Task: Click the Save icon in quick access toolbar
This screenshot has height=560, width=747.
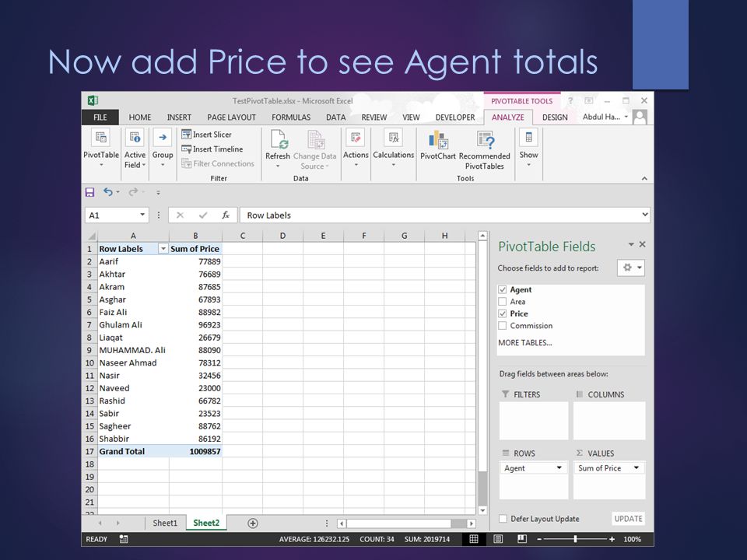Action: click(x=89, y=192)
